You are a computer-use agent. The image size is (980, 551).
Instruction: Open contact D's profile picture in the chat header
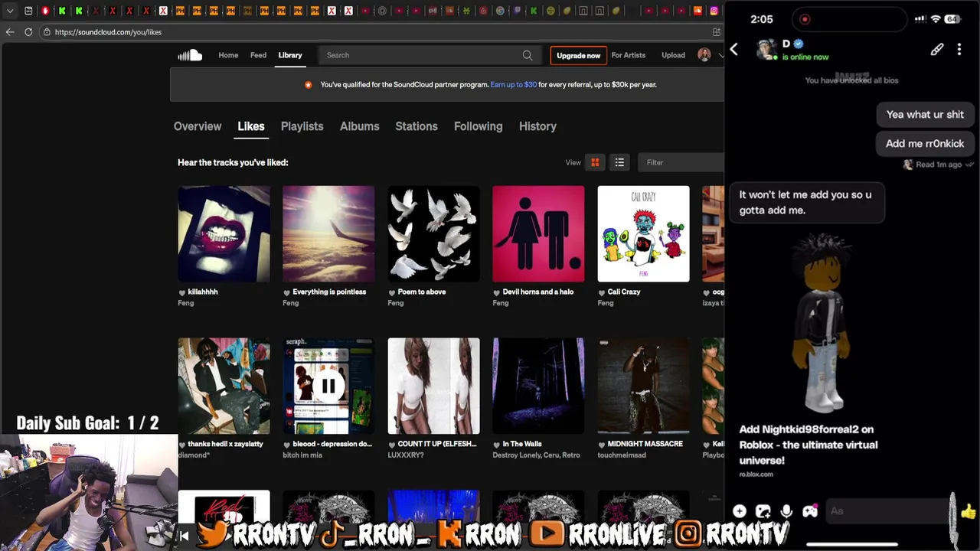coord(766,50)
